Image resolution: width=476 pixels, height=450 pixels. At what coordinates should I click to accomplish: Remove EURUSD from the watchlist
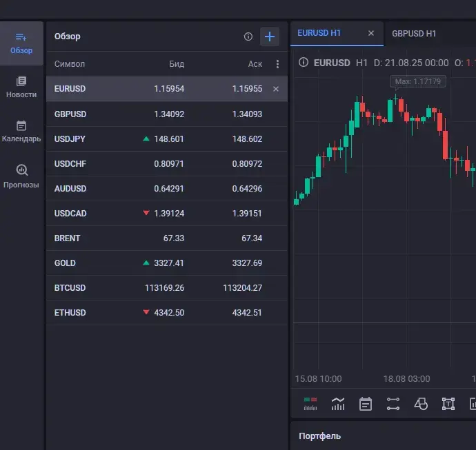coord(276,89)
